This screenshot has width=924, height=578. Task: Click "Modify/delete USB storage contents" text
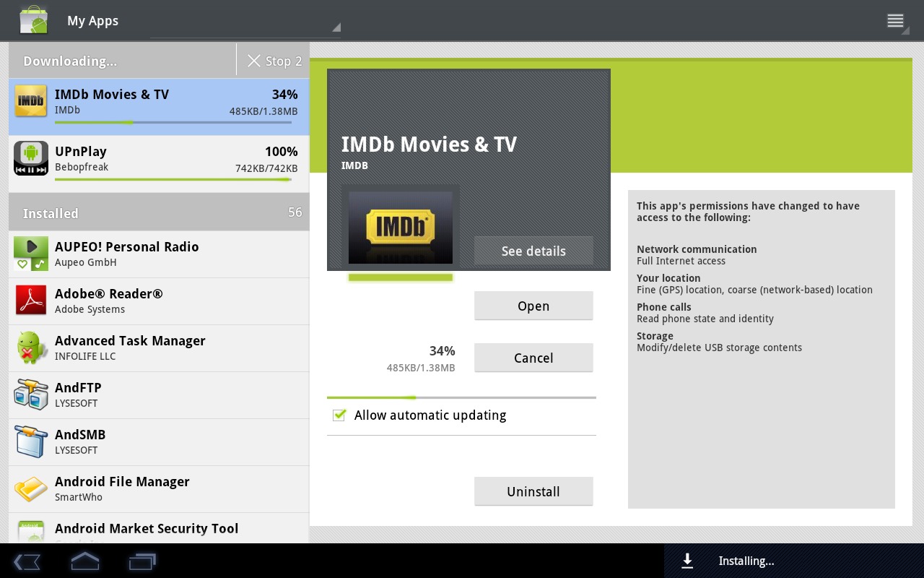[x=719, y=348]
